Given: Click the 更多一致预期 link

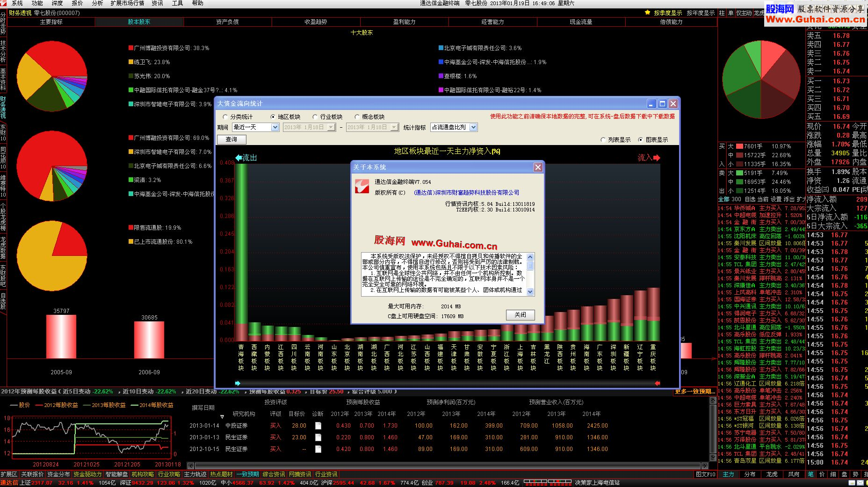Looking at the screenshot, I should click(695, 392).
